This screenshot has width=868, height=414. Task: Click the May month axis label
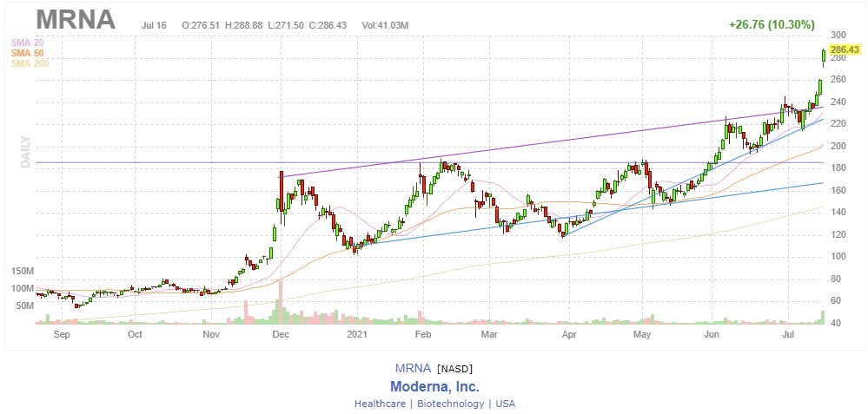click(x=642, y=334)
